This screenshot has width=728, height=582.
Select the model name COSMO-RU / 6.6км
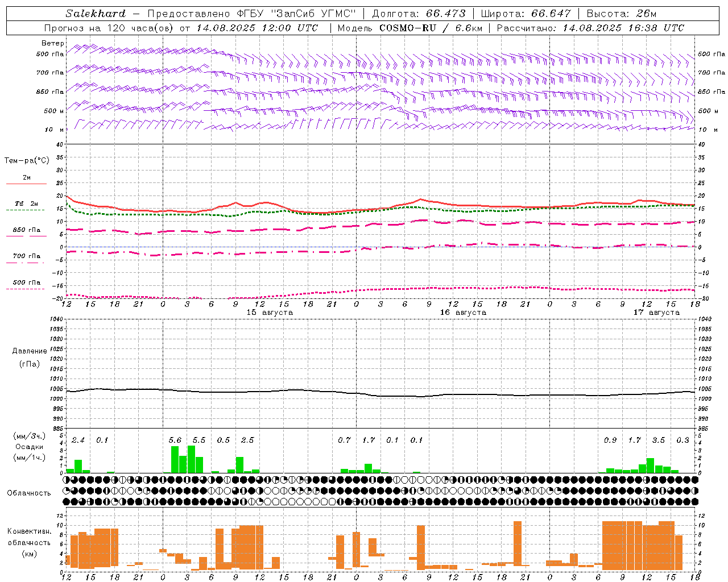pos(431,28)
